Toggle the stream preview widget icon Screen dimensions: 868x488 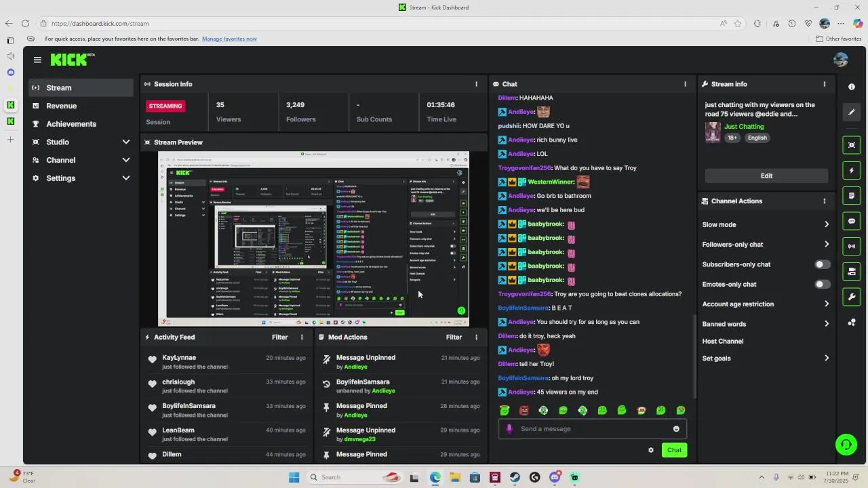pyautogui.click(x=852, y=145)
